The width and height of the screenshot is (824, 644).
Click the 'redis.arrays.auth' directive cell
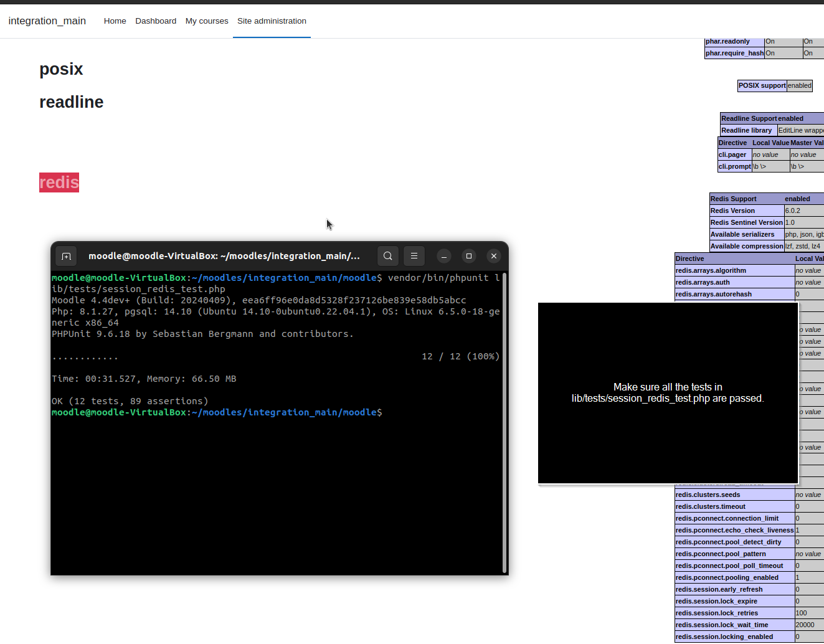coord(735,282)
